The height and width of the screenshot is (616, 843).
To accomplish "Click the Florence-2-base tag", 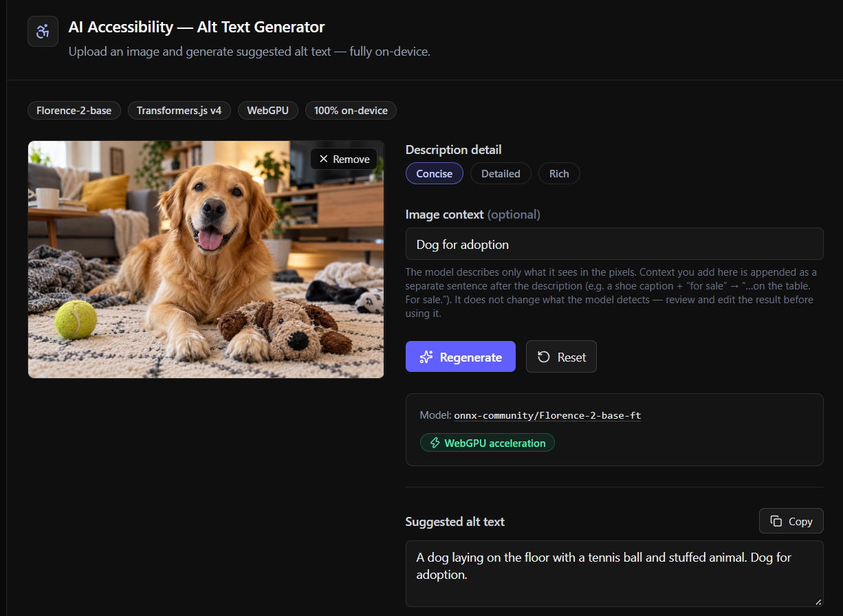I will (74, 110).
